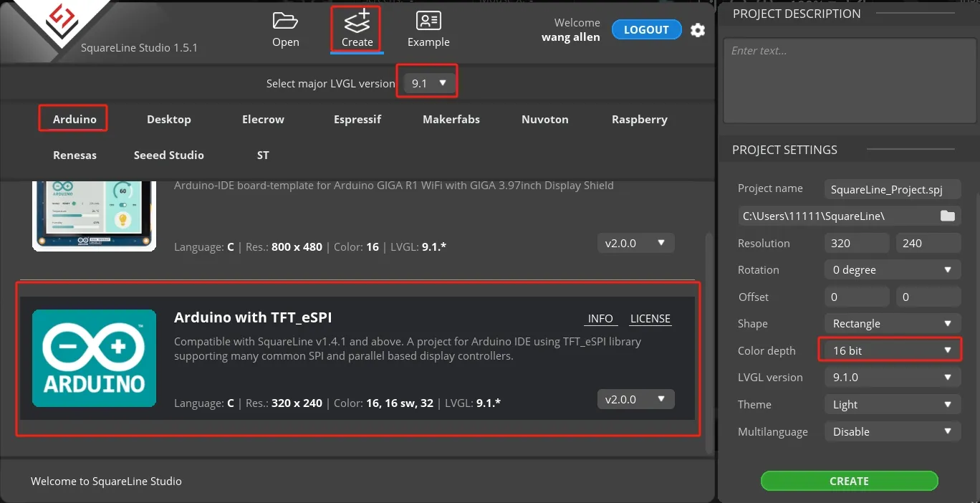Open settings with the gear icon
The width and height of the screenshot is (980, 503).
pyautogui.click(x=697, y=30)
